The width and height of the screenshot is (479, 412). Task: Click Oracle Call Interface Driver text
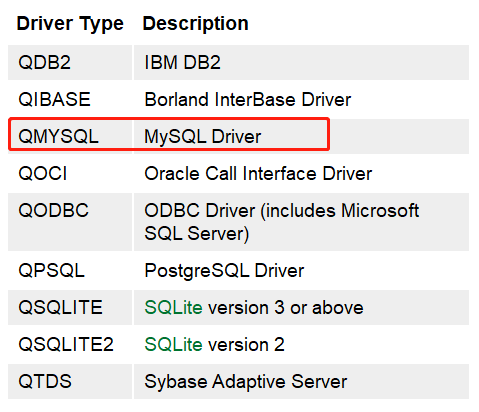pos(258,174)
